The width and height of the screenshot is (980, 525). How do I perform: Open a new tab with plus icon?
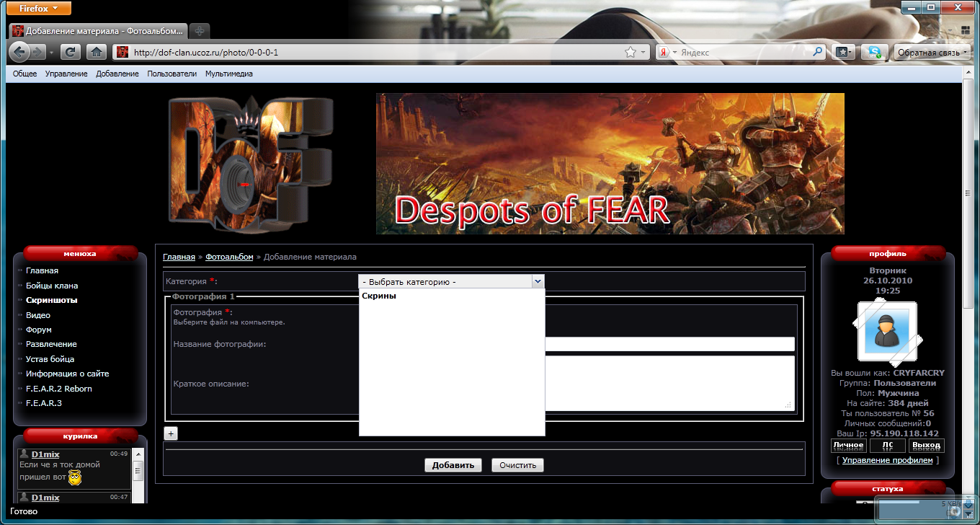pyautogui.click(x=200, y=31)
